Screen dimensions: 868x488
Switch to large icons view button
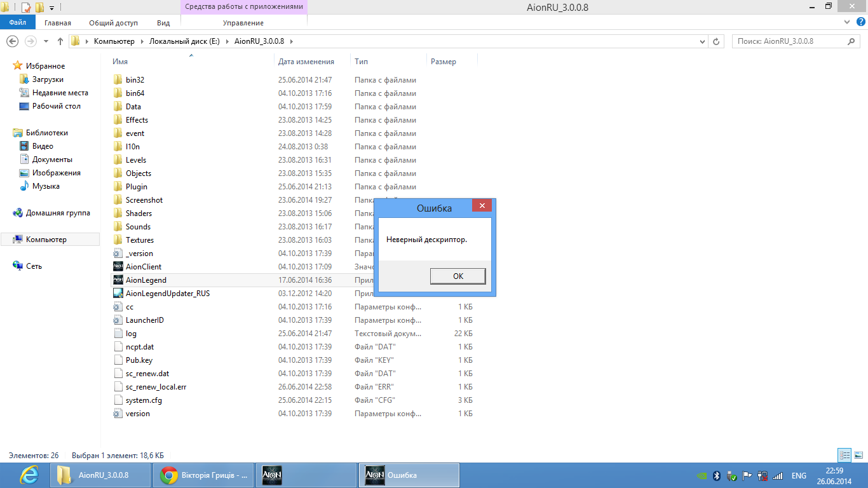[x=858, y=456]
